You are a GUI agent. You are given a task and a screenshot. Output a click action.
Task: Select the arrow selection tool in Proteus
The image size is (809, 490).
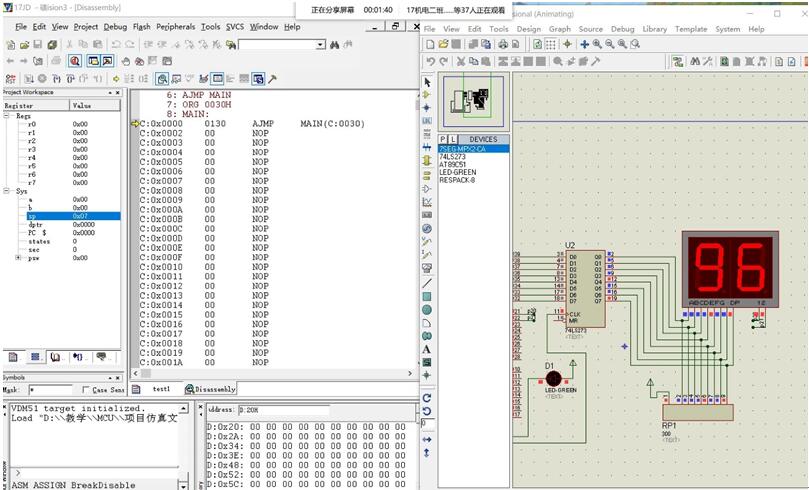click(x=427, y=82)
